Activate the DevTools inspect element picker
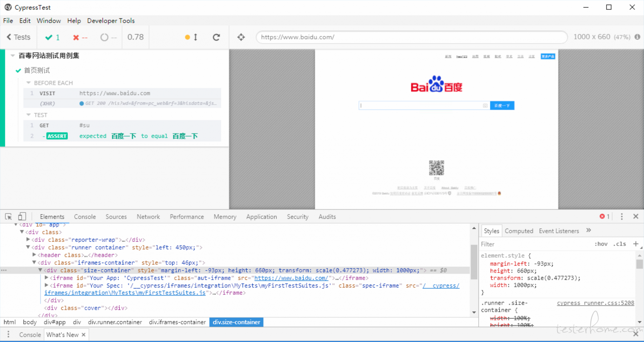 click(x=9, y=217)
